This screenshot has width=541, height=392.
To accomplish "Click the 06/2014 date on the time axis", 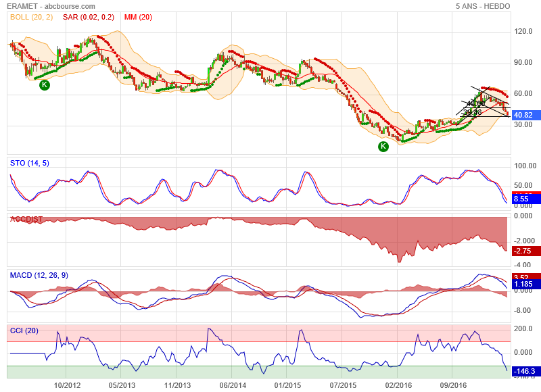I will click(233, 385).
